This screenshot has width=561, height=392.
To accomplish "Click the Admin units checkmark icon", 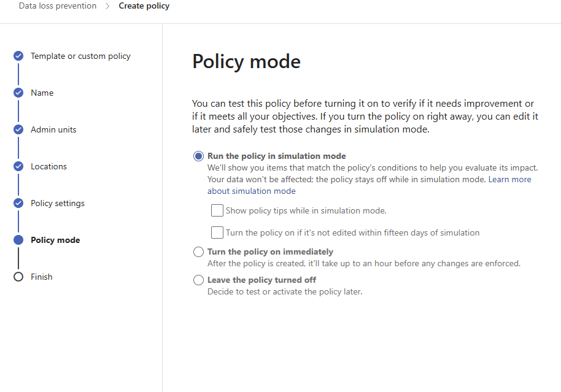I will click(18, 129).
